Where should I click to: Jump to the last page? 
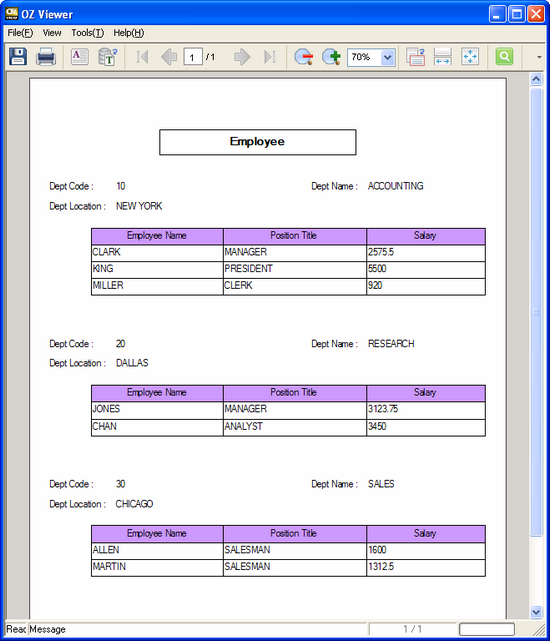click(x=269, y=57)
